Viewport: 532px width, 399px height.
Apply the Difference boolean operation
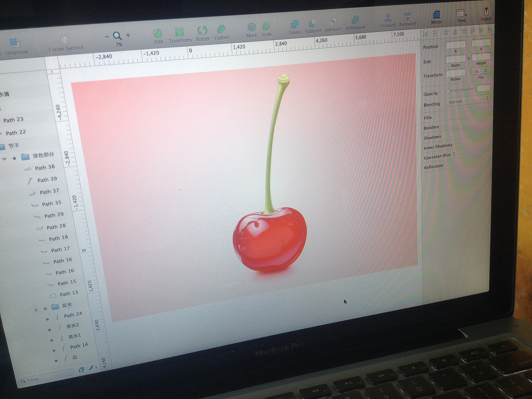(355, 20)
